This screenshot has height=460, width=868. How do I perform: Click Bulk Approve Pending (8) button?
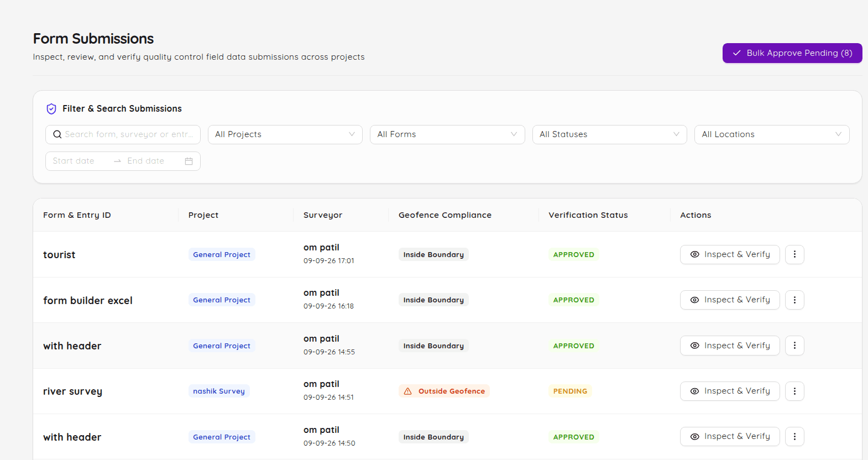click(x=792, y=53)
